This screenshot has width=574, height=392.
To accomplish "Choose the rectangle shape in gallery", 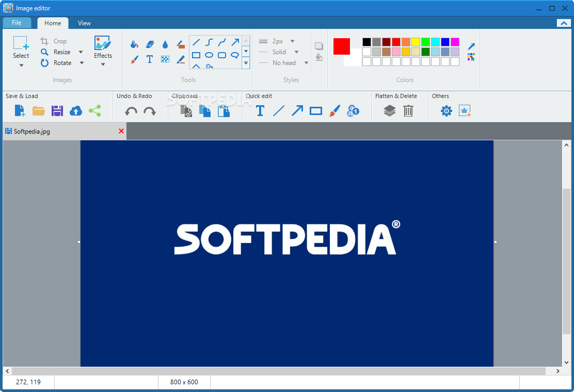I will (196, 55).
